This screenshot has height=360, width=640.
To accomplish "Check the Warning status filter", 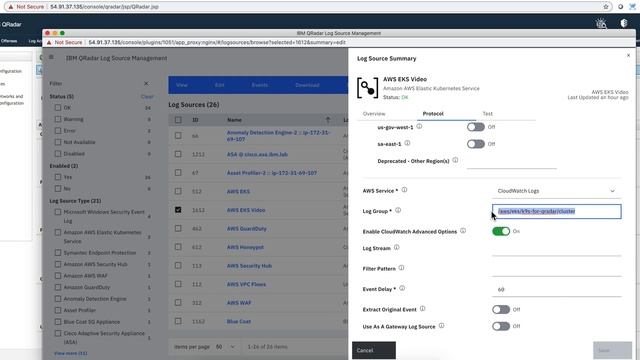I will pos(58,119).
